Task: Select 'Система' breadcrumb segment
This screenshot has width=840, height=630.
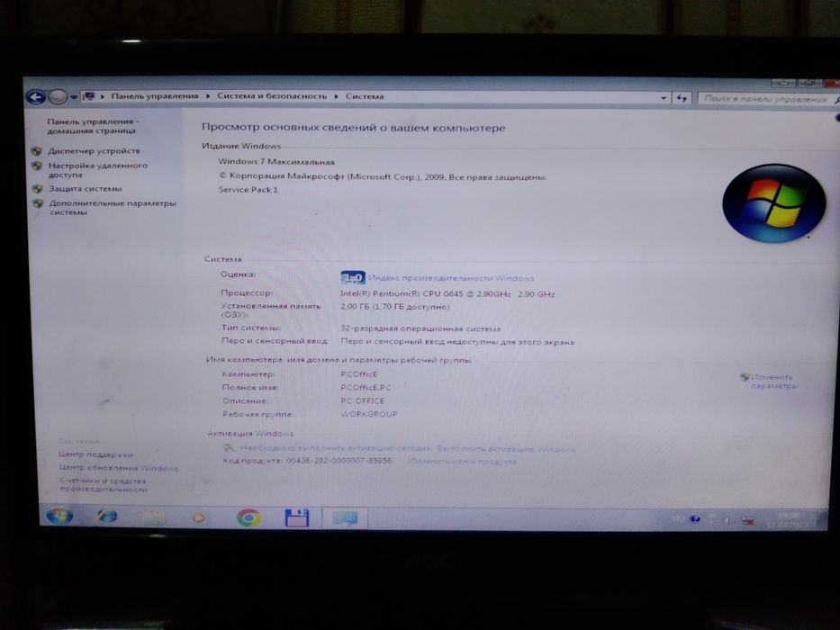Action: pos(365,96)
